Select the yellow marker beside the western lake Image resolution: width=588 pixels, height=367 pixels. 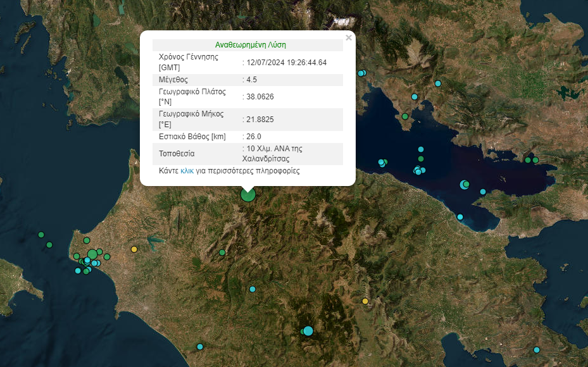[x=134, y=249]
